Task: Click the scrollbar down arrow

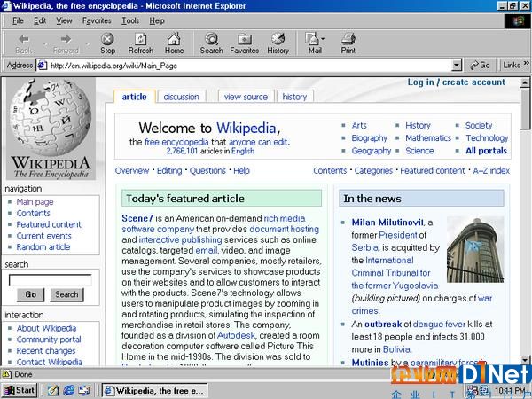Action: (x=525, y=360)
